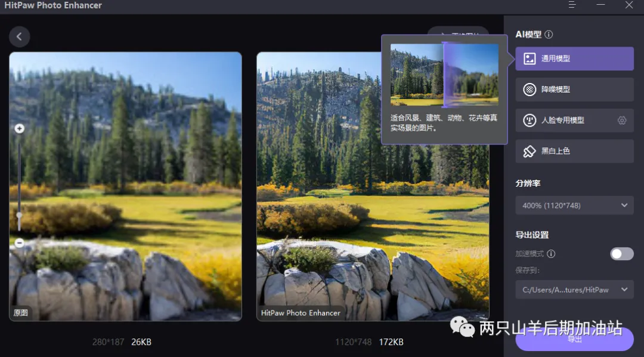Image resolution: width=644 pixels, height=357 pixels.
Task: Click the enhanced HitPaw Photo Enhancer preview
Action: pos(373,186)
